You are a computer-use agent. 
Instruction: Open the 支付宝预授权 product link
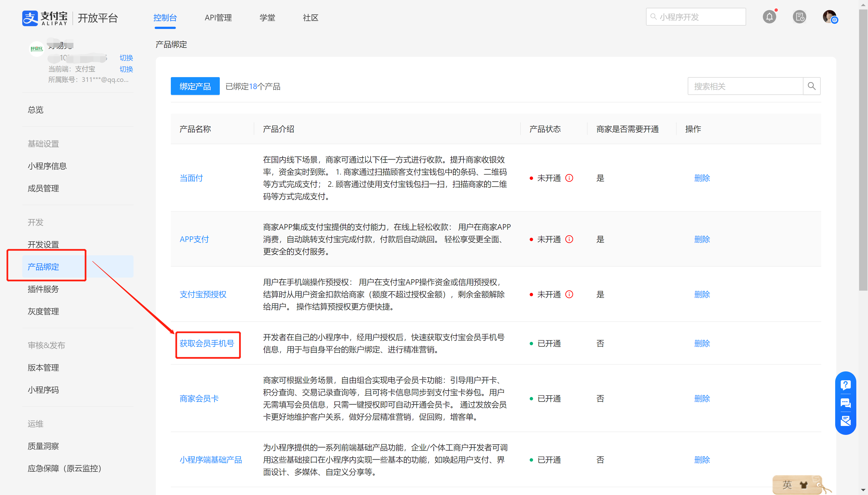click(203, 294)
